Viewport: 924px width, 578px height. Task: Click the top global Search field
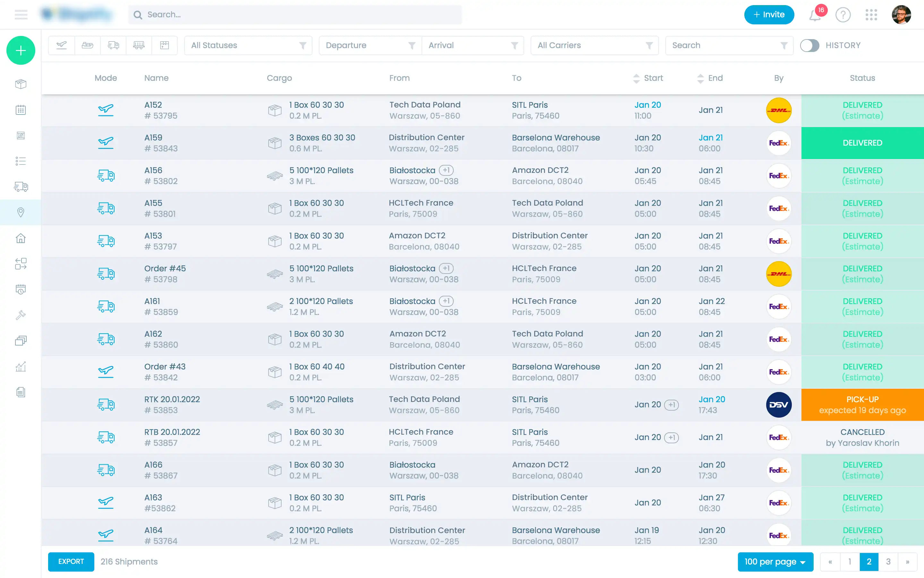(x=295, y=14)
